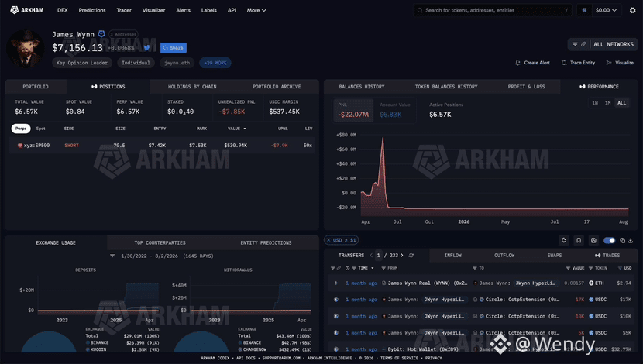
Task: Click the xyz:SP500 token icon
Action: (19, 145)
